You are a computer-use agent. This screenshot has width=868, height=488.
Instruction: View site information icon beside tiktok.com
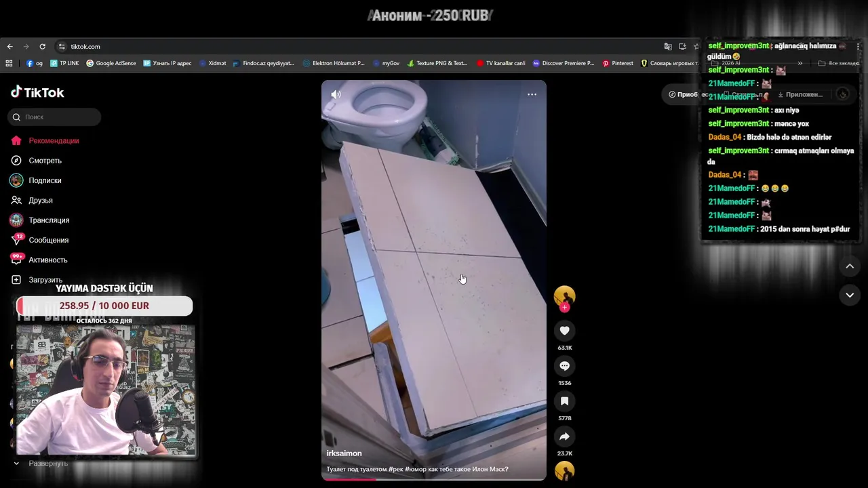point(62,47)
